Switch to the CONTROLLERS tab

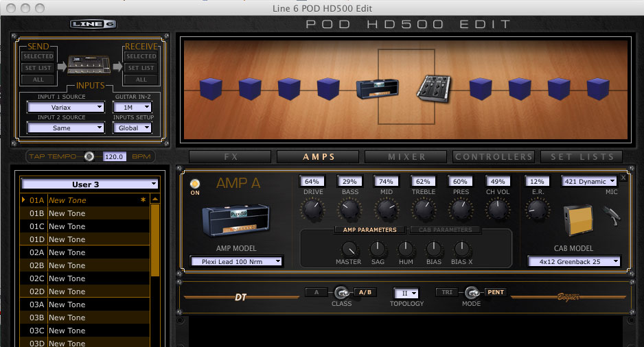[x=494, y=156]
